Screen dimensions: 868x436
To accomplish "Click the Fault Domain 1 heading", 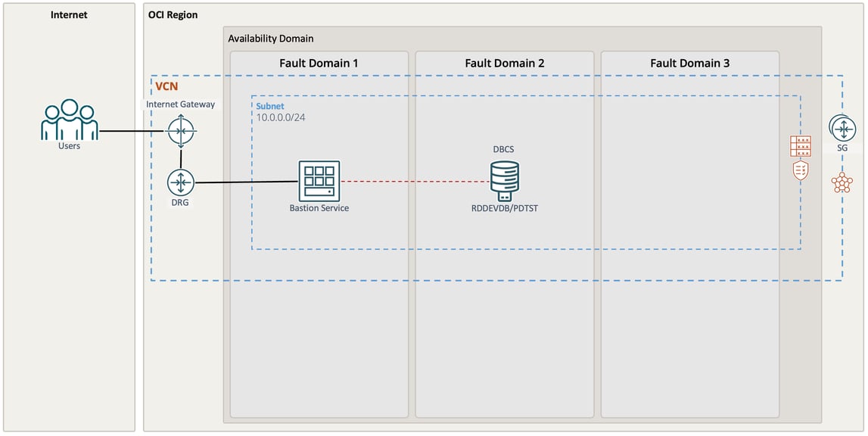I will (319, 63).
